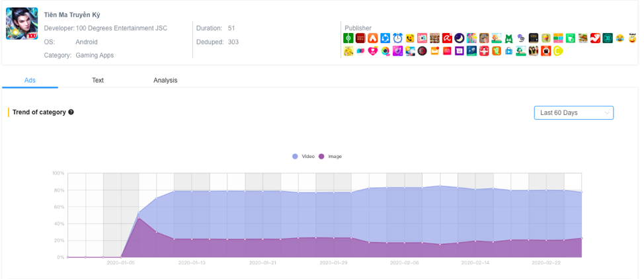Click the help icon beside Trend of category
Screen dimensions: 644x279
pos(71,112)
